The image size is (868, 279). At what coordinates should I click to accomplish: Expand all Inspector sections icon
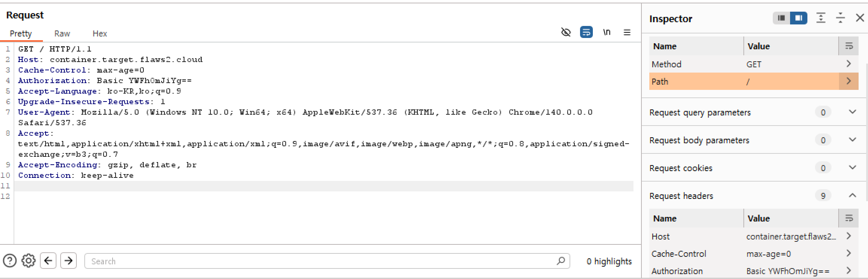click(821, 18)
